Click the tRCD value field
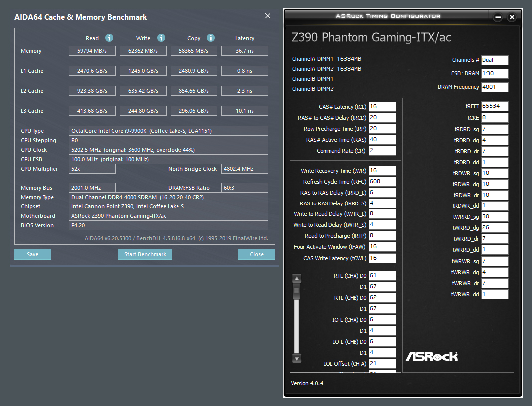This screenshot has width=532, height=406. coord(382,117)
